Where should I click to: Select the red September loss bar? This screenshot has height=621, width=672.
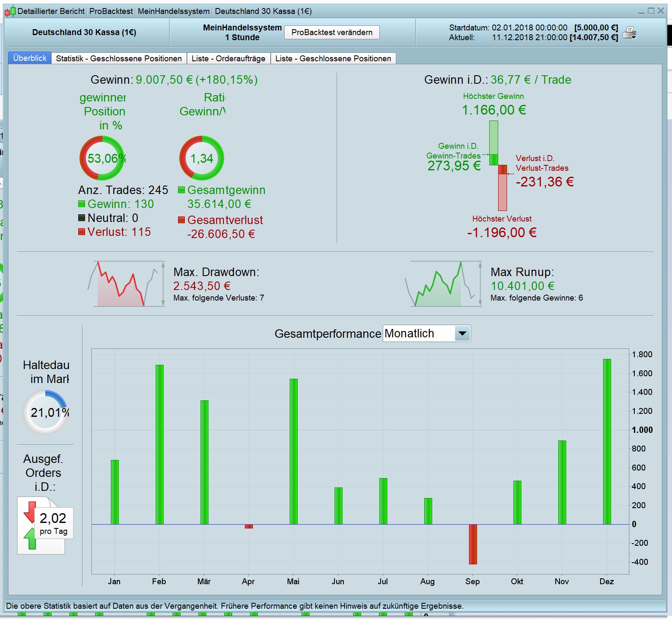[473, 544]
